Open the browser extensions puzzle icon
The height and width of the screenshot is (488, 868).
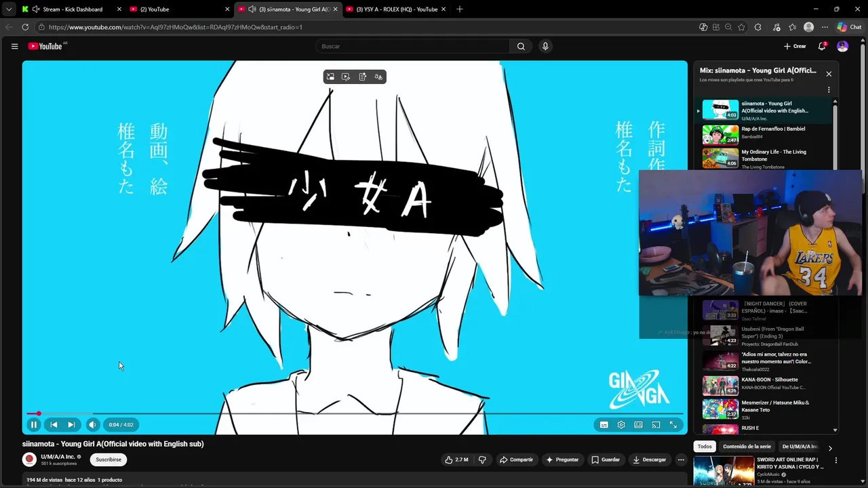(x=757, y=27)
